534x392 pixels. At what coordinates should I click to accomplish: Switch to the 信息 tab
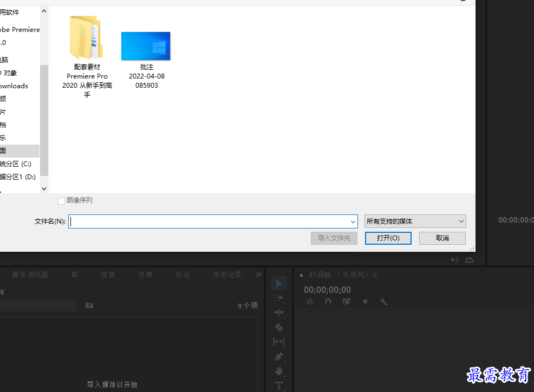pyautogui.click(x=108, y=275)
